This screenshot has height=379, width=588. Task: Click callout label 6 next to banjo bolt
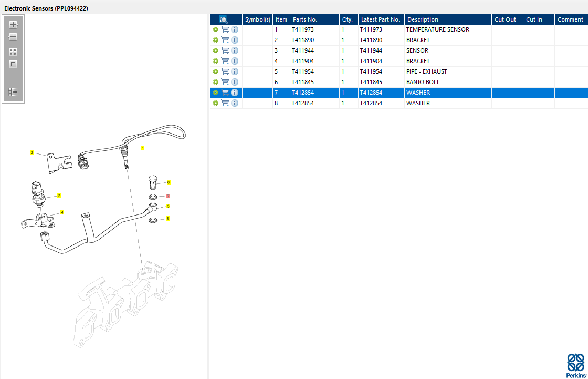pyautogui.click(x=169, y=182)
